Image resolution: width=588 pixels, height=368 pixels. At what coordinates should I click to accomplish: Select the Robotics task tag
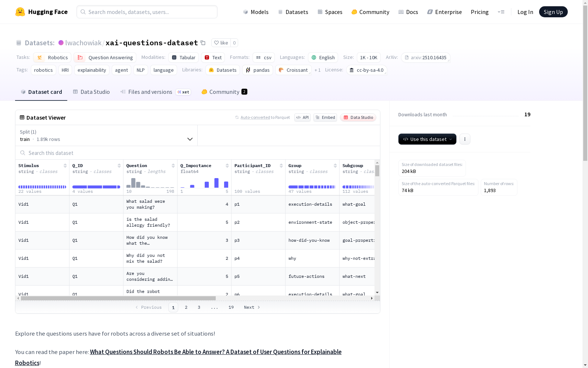pos(52,57)
